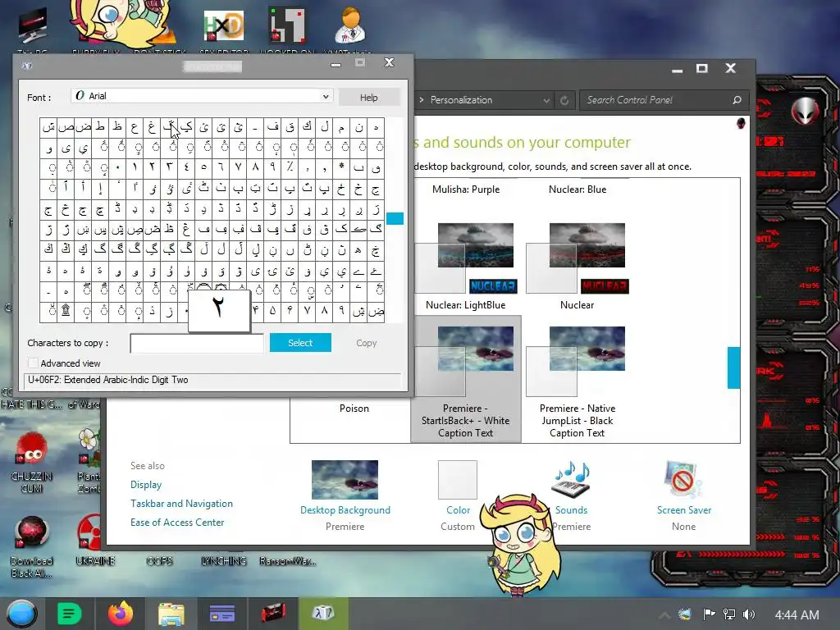Click the Alienware head gadget icon
Image resolution: width=840 pixels, height=630 pixels.
806,111
